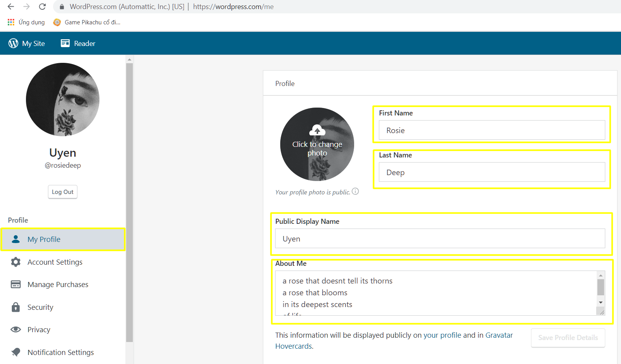Click the Save Profile Details button
621x364 pixels.
pyautogui.click(x=568, y=338)
